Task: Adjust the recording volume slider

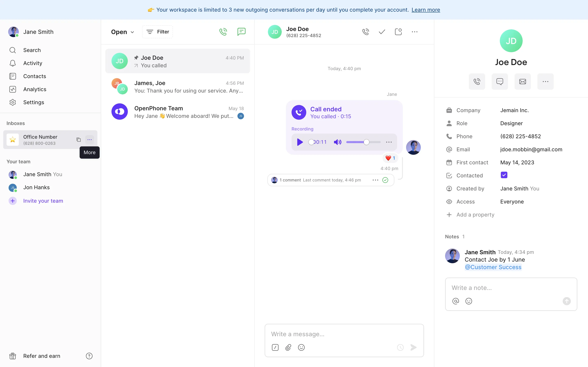Action: tap(366, 142)
